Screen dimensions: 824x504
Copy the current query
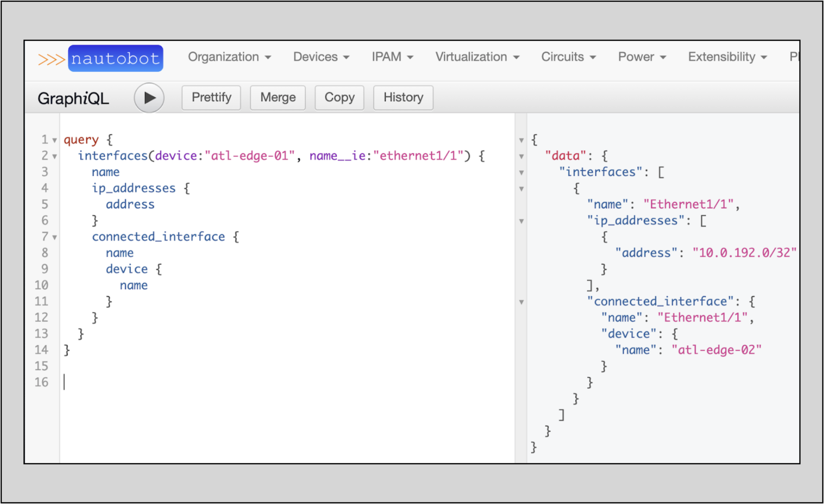tap(339, 97)
